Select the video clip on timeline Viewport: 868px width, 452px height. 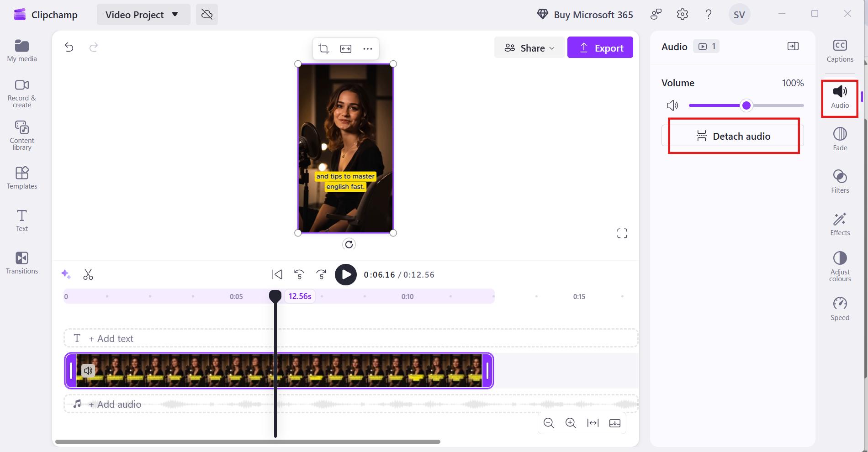point(279,371)
